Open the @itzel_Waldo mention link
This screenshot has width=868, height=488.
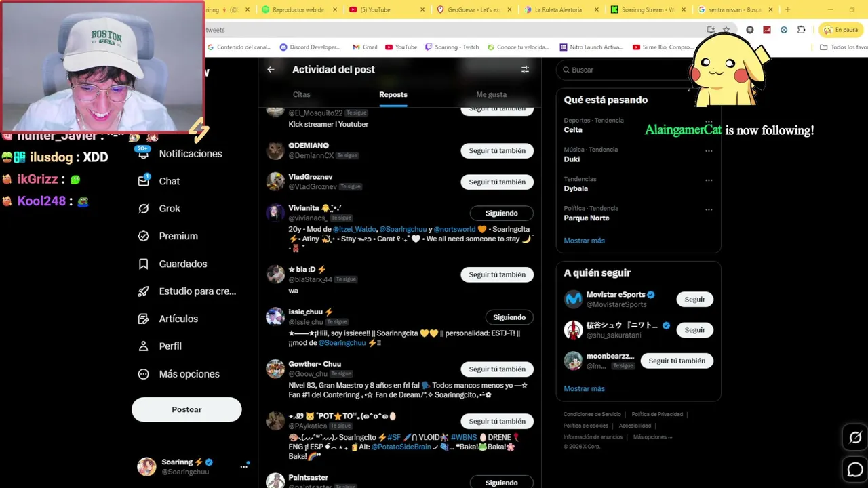(x=354, y=230)
